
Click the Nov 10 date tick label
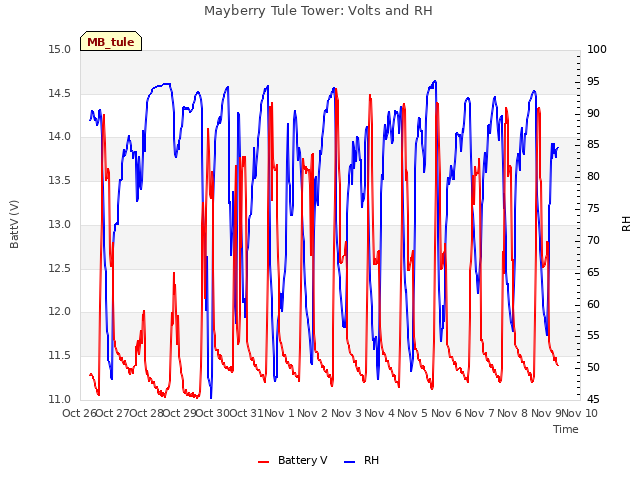[580, 413]
